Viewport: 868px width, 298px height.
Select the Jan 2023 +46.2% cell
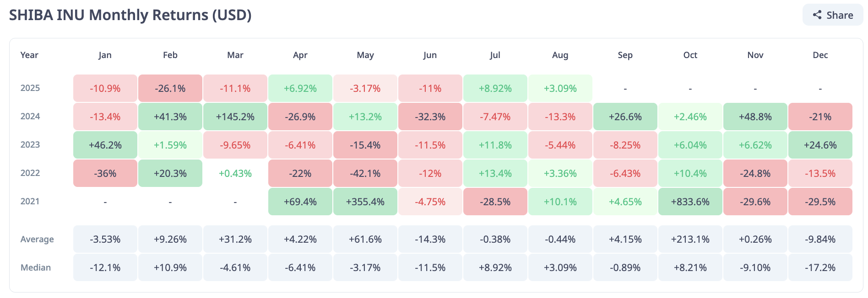(x=105, y=145)
